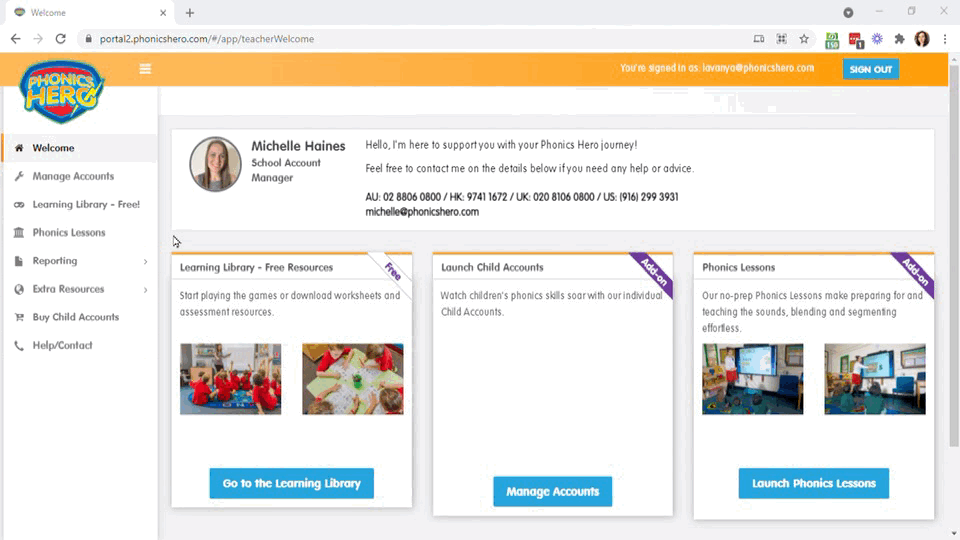The height and width of the screenshot is (540, 960).
Task: Click the page vertical scrollbar
Action: (x=954, y=256)
